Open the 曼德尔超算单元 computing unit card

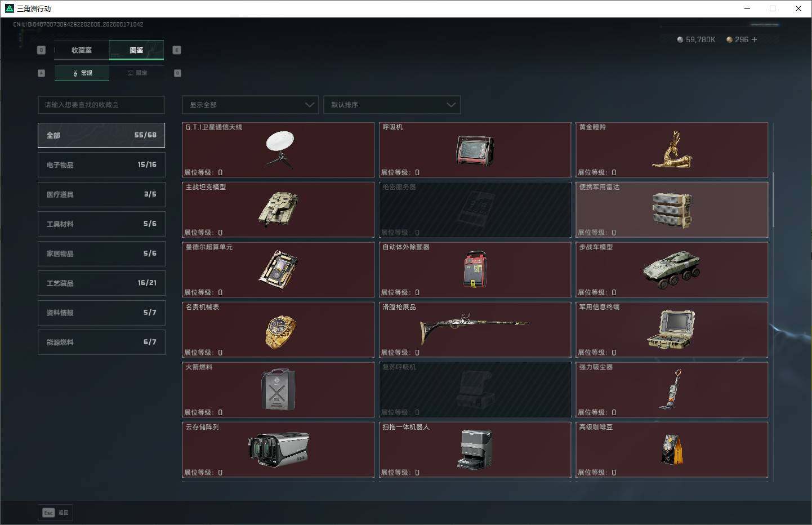click(x=278, y=270)
